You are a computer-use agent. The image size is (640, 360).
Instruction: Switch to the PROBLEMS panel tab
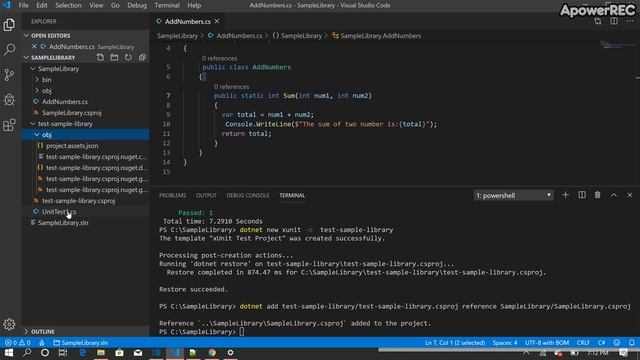click(x=172, y=196)
